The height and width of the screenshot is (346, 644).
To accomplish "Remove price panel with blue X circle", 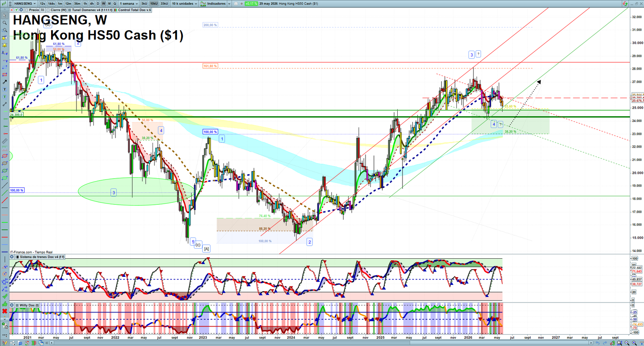I will tap(21, 10).
